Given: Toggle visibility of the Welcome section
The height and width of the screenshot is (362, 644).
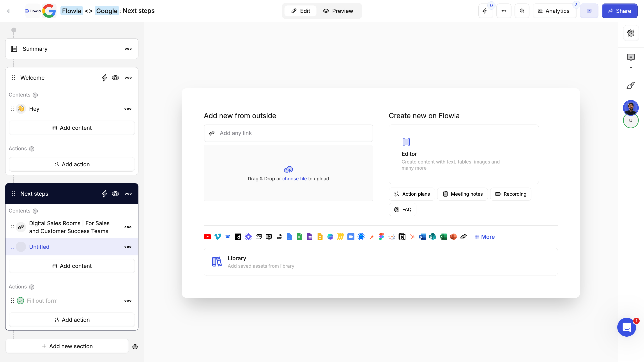Looking at the screenshot, I should (x=115, y=78).
